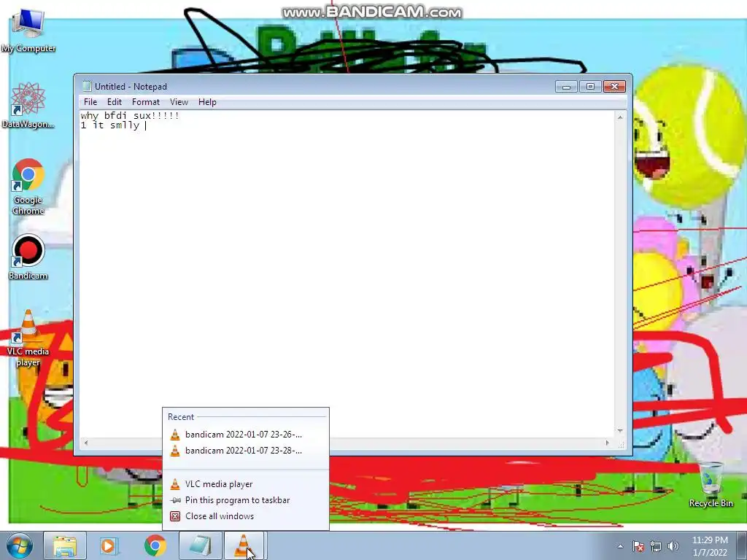Close the Untitled Notepad window
Screen dimensions: 747x560
click(x=614, y=87)
